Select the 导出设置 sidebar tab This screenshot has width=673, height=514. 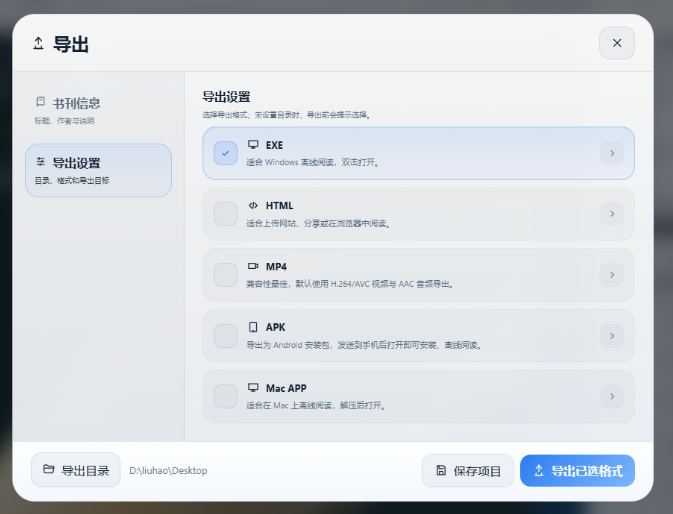click(98, 170)
